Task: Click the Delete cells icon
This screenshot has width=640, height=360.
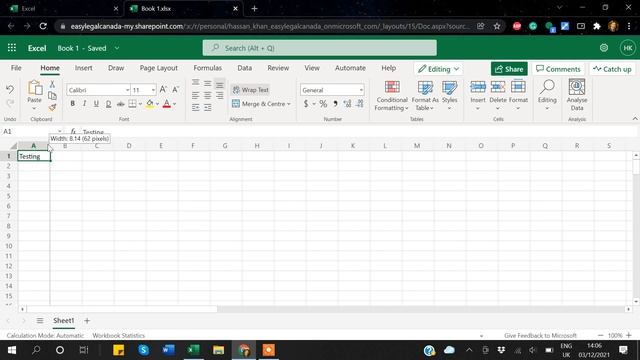Action: [498, 87]
